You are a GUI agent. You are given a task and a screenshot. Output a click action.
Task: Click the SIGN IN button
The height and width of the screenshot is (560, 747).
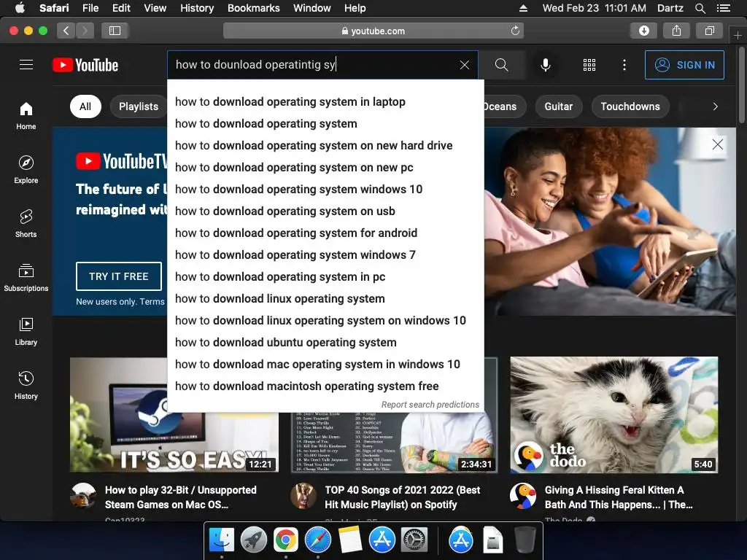(x=684, y=65)
